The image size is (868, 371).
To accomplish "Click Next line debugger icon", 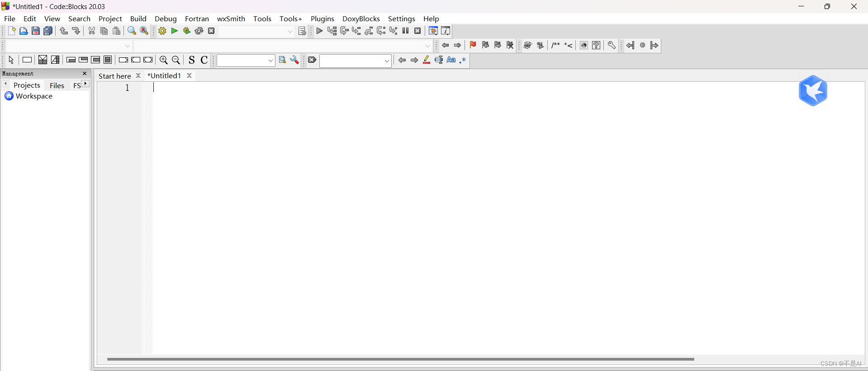I will point(344,31).
